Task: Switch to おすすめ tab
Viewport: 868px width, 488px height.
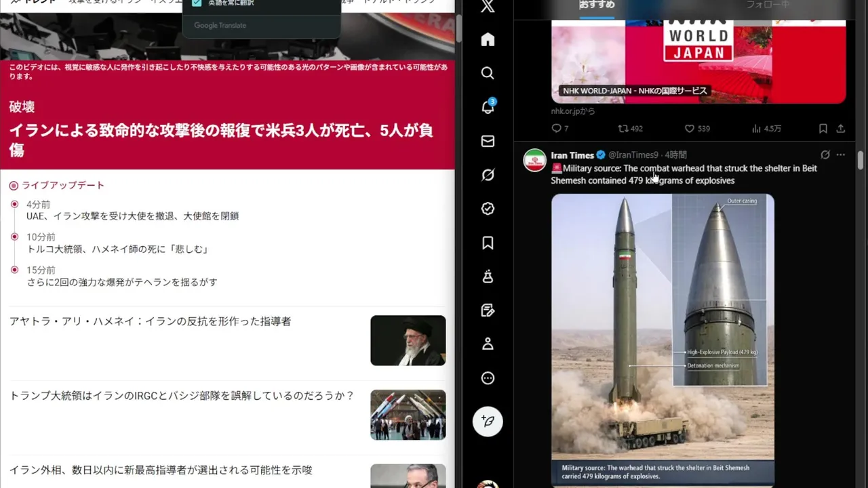Action: click(597, 5)
